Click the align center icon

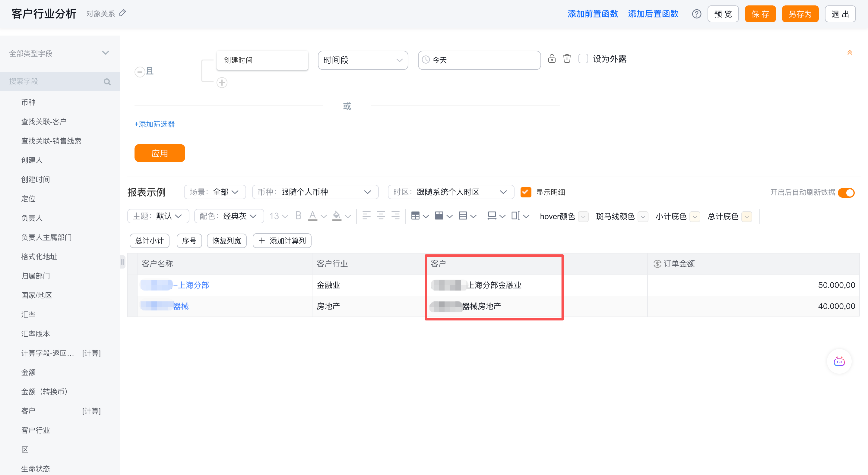click(x=381, y=216)
